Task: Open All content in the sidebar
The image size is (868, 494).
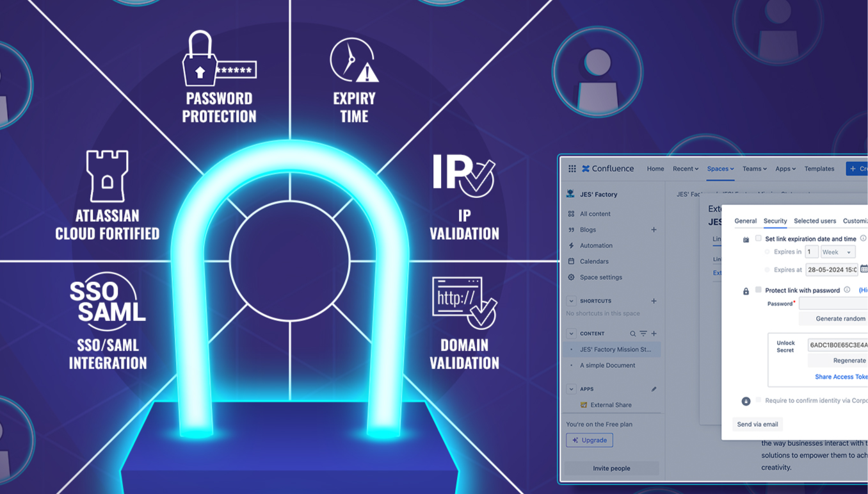Action: (x=595, y=213)
